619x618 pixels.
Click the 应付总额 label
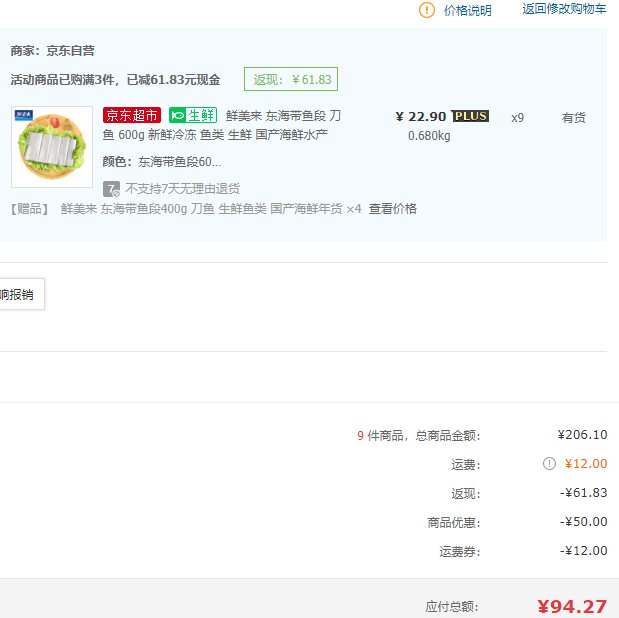coord(452,607)
